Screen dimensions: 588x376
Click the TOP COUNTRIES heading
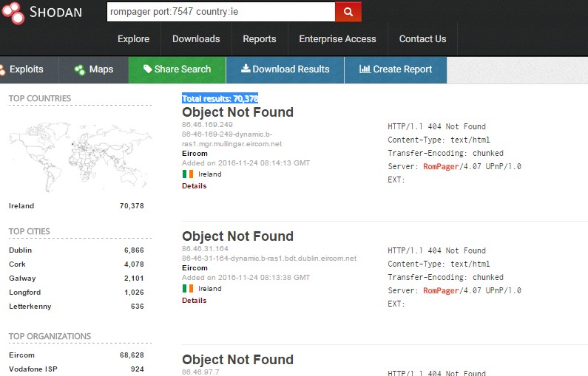(x=40, y=98)
